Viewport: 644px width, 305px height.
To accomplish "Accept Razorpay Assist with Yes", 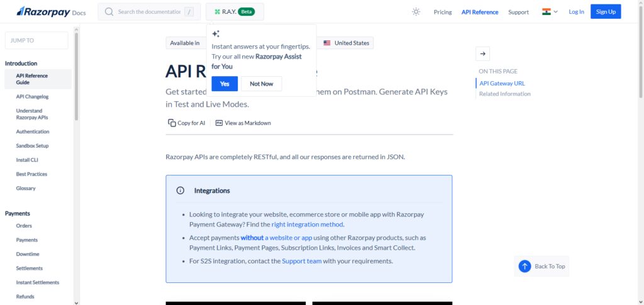I will (225, 84).
